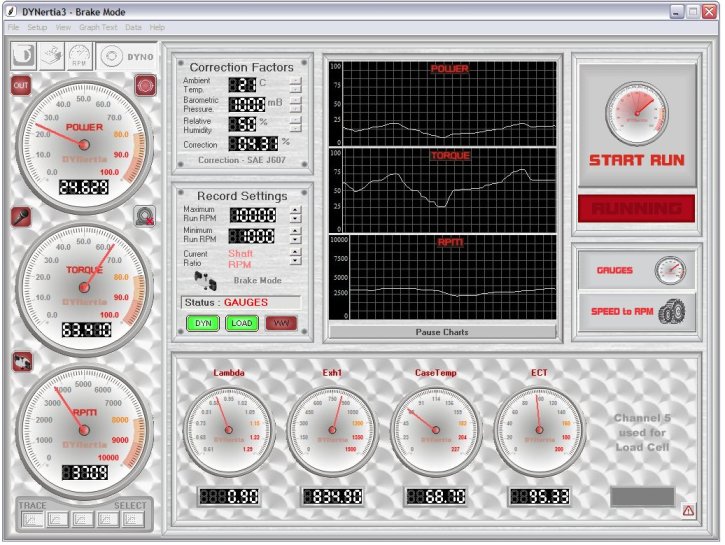Increase Ambient Temp with up arrow
The image size is (725, 545).
(295, 80)
